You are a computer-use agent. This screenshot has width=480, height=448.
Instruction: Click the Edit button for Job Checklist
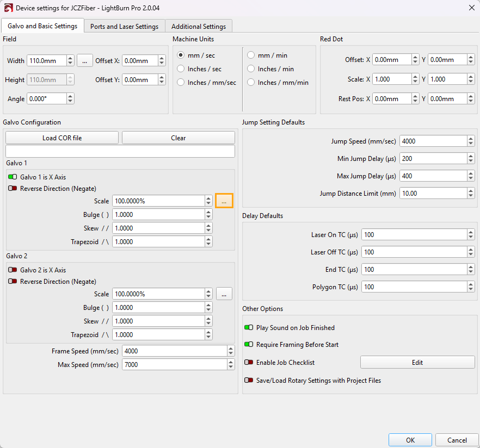[417, 363]
